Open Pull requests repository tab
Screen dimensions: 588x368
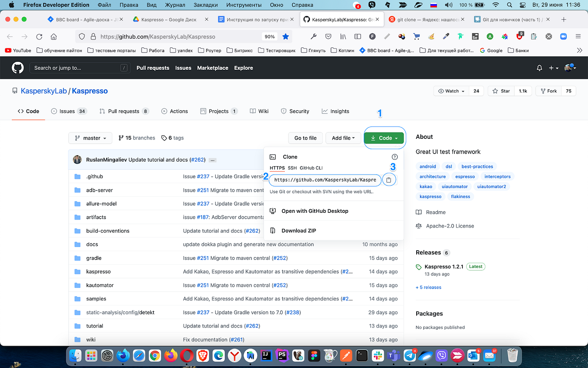coord(124,111)
